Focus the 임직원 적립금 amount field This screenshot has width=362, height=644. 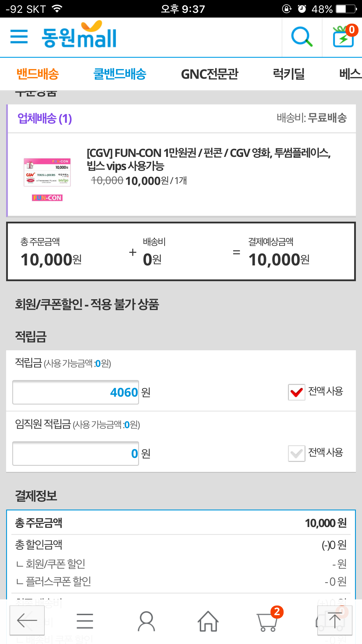[75, 454]
